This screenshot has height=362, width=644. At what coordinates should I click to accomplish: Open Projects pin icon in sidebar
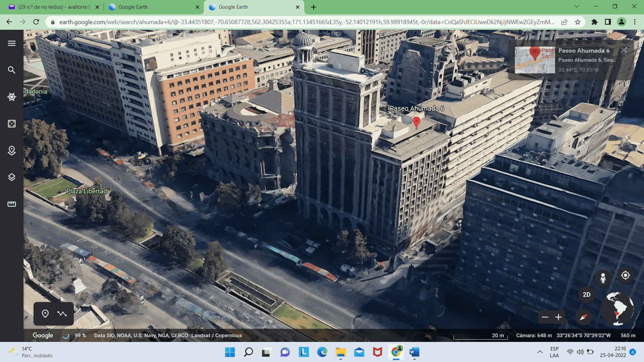click(12, 150)
